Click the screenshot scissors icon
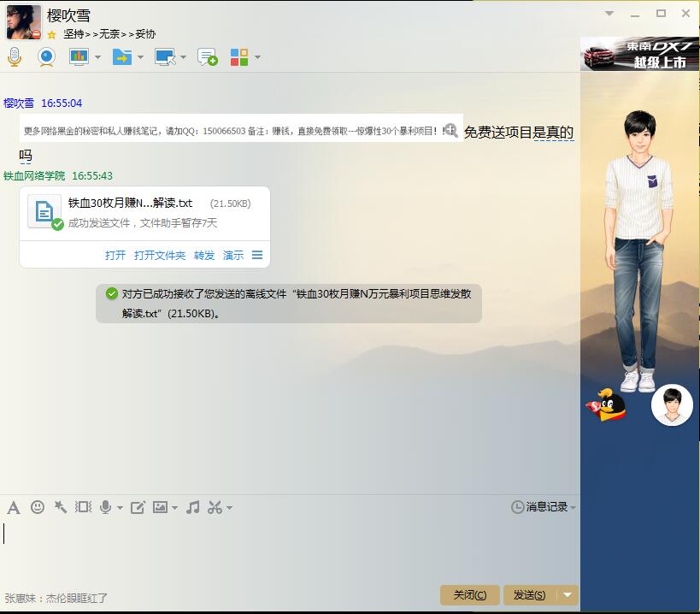 tap(215, 507)
